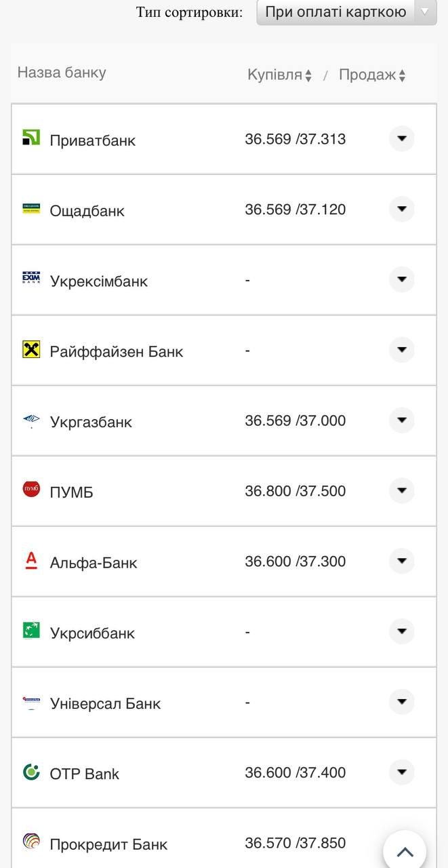The width and height of the screenshot is (448, 868).
Task: Click the red ПУМБ logo icon
Action: [31, 489]
